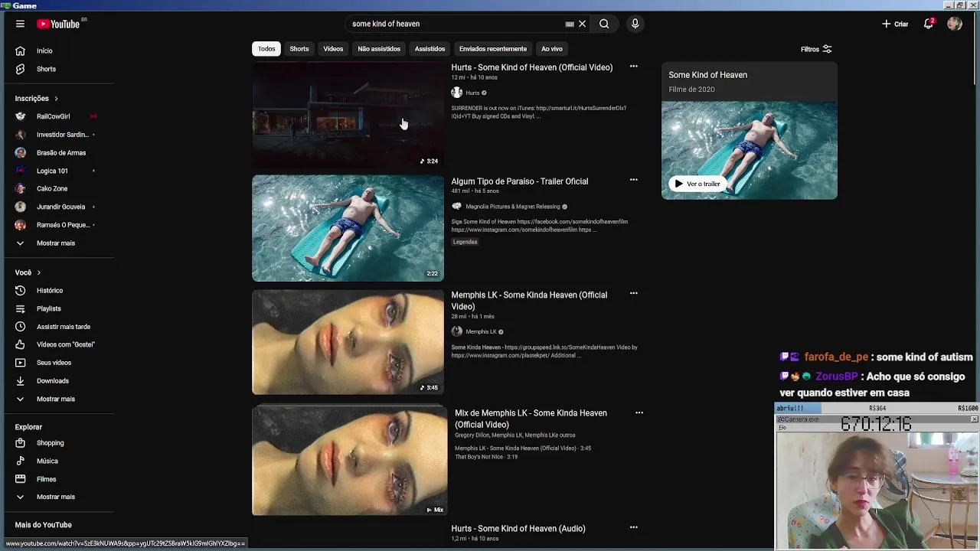Screen dimensions: 980x551
Task: Open the on-screen keyboard in search box
Action: point(570,24)
